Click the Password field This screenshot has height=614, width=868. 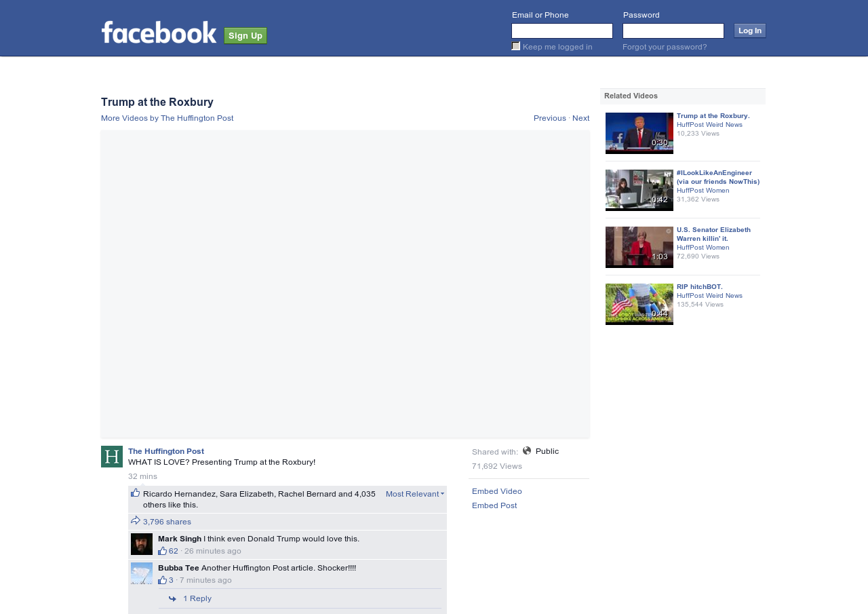click(673, 31)
